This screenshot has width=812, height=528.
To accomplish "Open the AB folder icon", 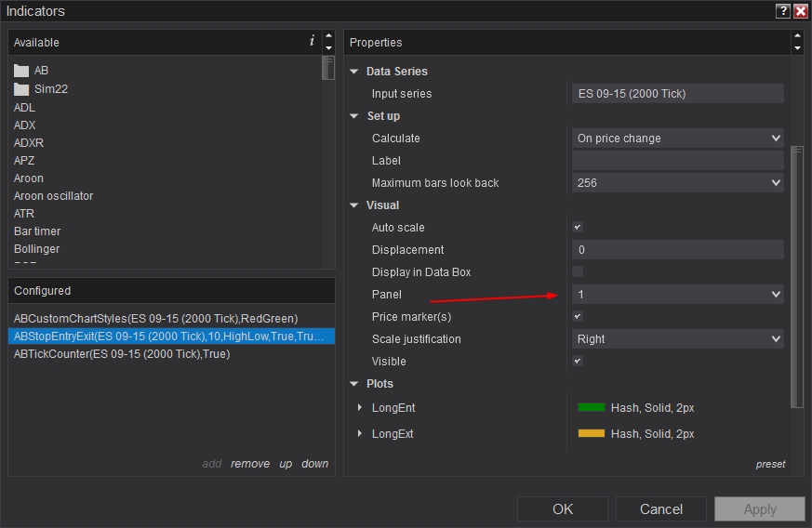I will tap(21, 71).
